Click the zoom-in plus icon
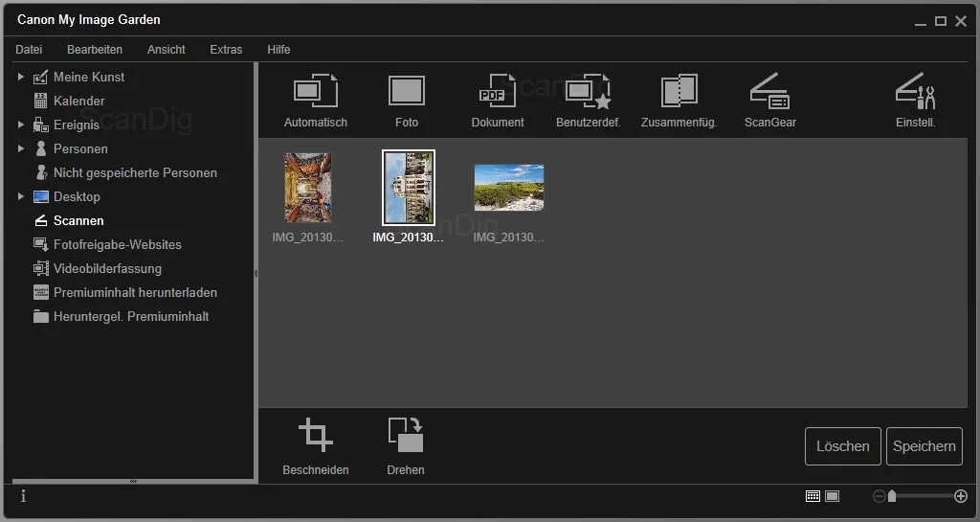The image size is (980, 522). coord(961,496)
